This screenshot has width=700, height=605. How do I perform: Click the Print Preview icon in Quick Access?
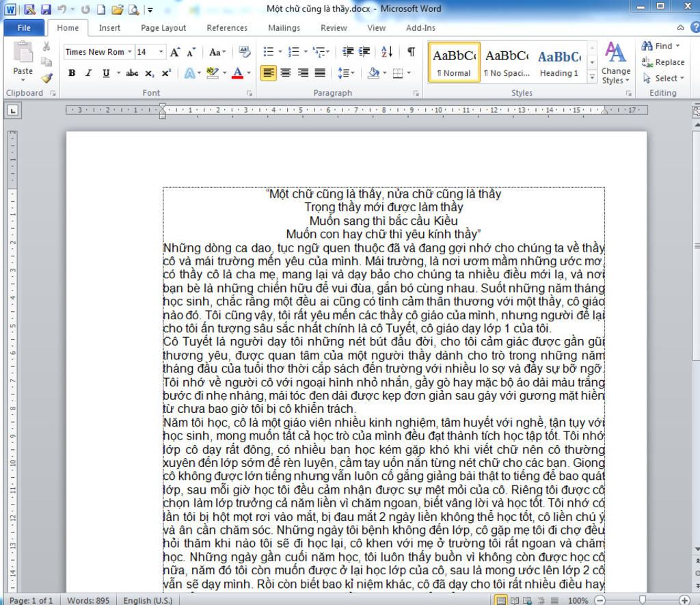pos(133,9)
